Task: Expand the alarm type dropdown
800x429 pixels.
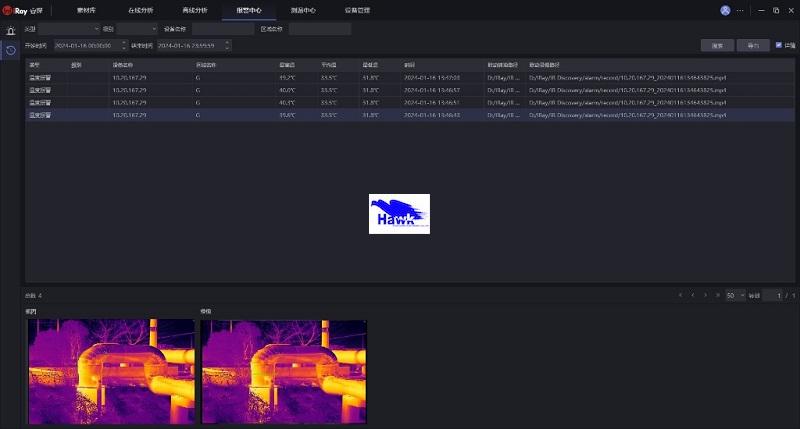Action: (x=67, y=29)
